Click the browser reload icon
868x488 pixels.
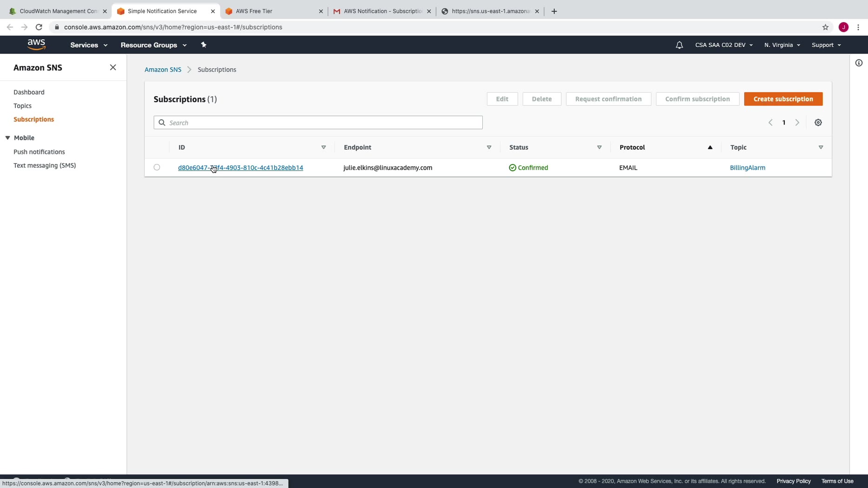(x=39, y=27)
